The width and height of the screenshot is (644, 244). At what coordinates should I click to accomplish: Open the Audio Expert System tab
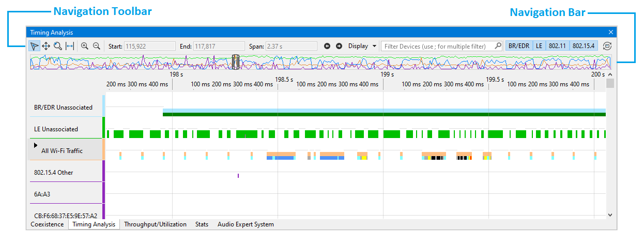(246, 224)
